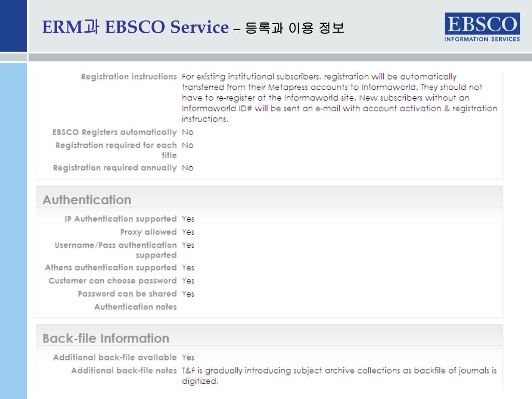Click the EBSCO Information Services logo
Image resolution: width=532 pixels, height=399 pixels.
click(482, 27)
